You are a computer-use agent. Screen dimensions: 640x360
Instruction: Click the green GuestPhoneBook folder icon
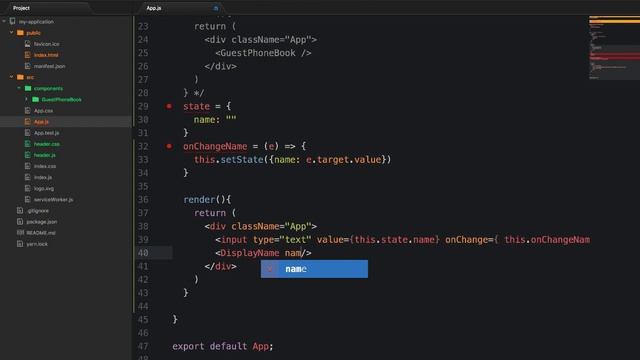[x=36, y=99]
